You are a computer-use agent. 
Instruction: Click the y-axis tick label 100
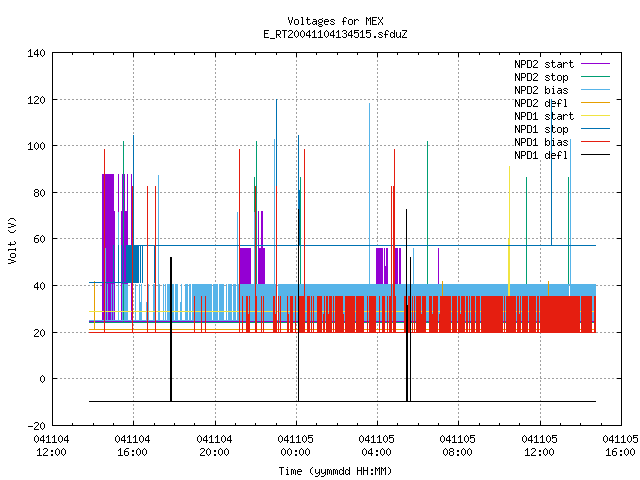point(36,146)
